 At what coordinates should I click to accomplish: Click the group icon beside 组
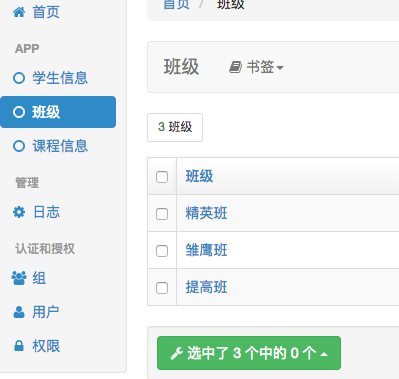click(x=19, y=278)
